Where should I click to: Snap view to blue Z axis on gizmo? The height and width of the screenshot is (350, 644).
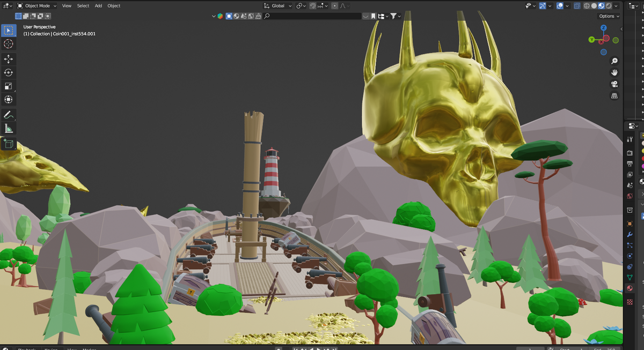[x=604, y=28]
